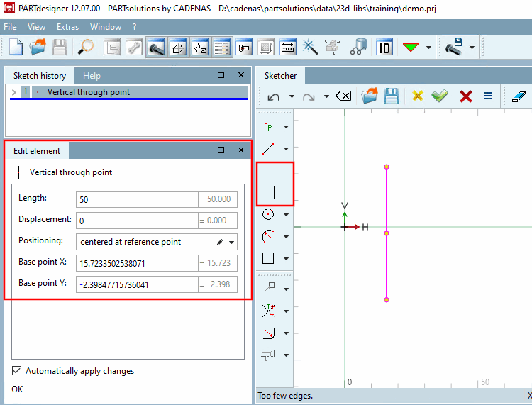Viewport: 532px width, 405px height.
Task: Select the Sketcher tab
Action: [280, 76]
